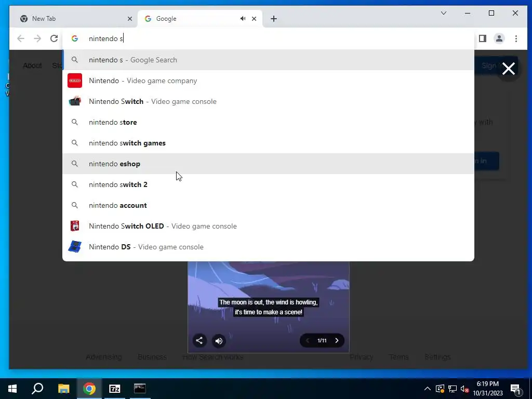
Task: Click the address bar with 'nintendo s'
Action: tap(268, 38)
